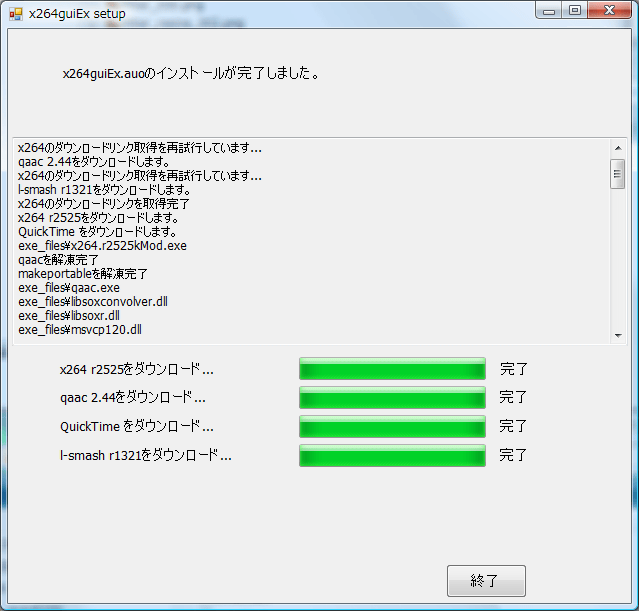Click the l-smash r1321 download progress bar

click(392, 455)
